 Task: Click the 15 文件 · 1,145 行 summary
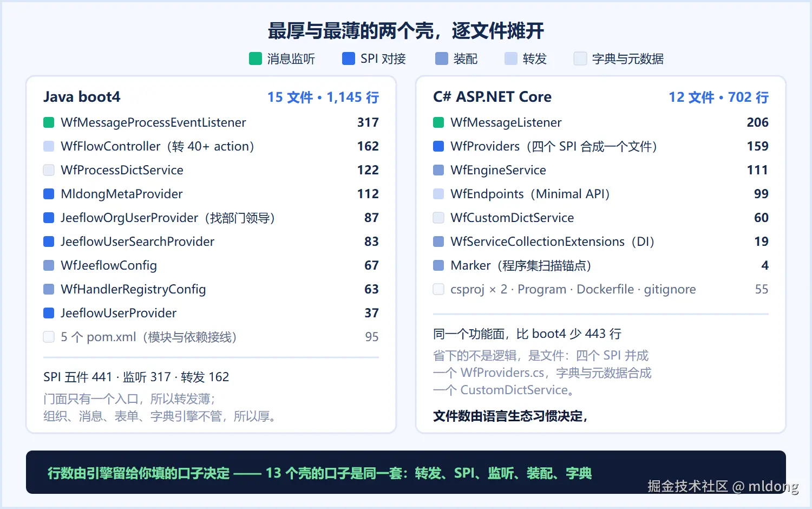tap(323, 97)
